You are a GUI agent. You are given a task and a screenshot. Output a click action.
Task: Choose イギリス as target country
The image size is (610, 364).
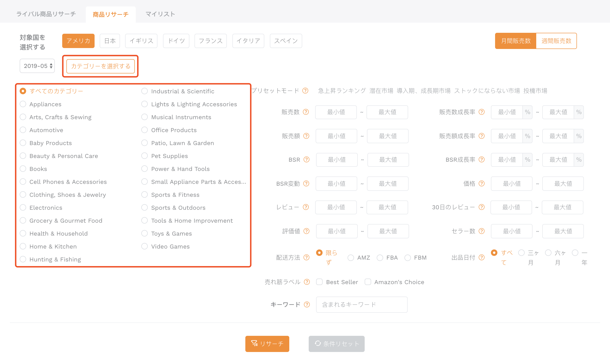(141, 41)
